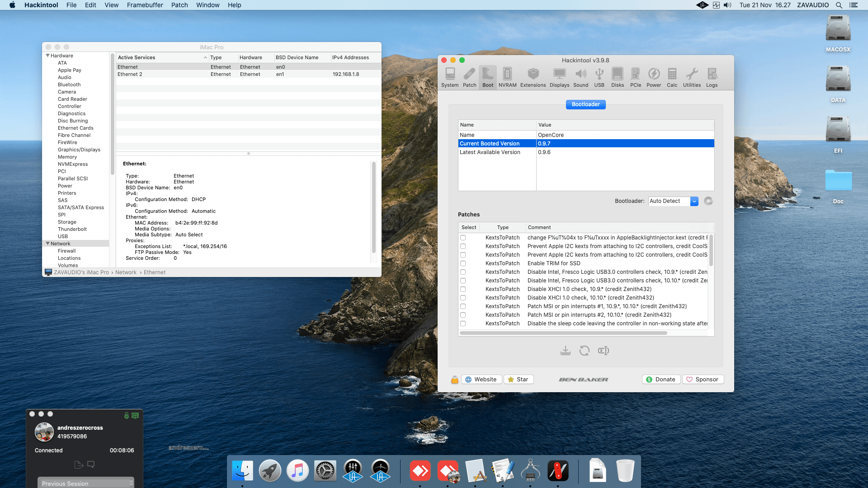Check 'Patch MSI or pin interrupts #2' checkbox

point(463,315)
